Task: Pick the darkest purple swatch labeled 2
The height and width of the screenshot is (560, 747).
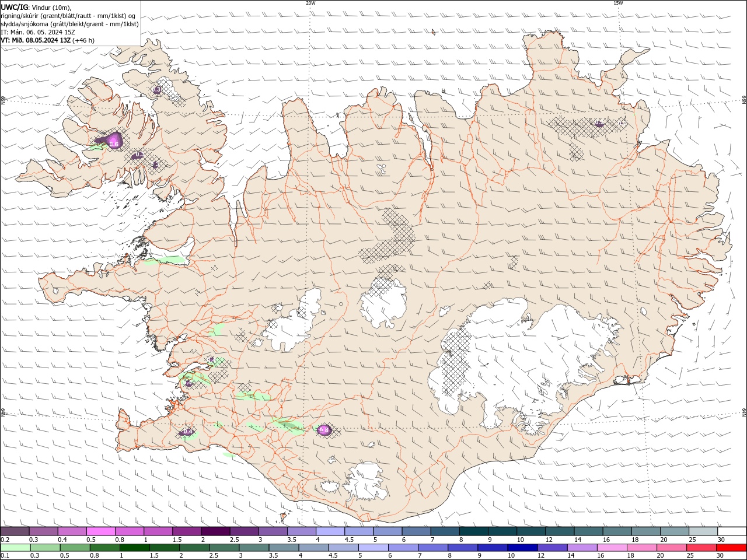Action: pos(215,531)
